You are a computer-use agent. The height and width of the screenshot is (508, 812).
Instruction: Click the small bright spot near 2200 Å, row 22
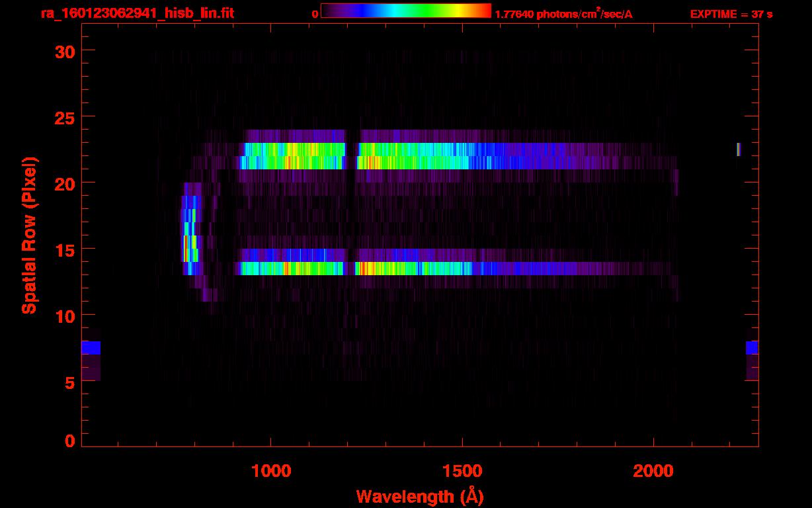click(739, 149)
